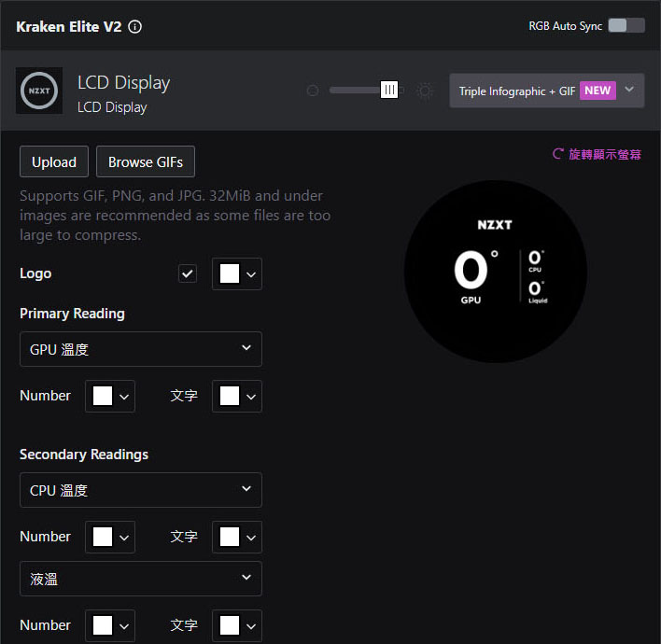The width and height of the screenshot is (661, 644).
Task: Click the info icon beside Kraken Elite V2
Action: [134, 27]
